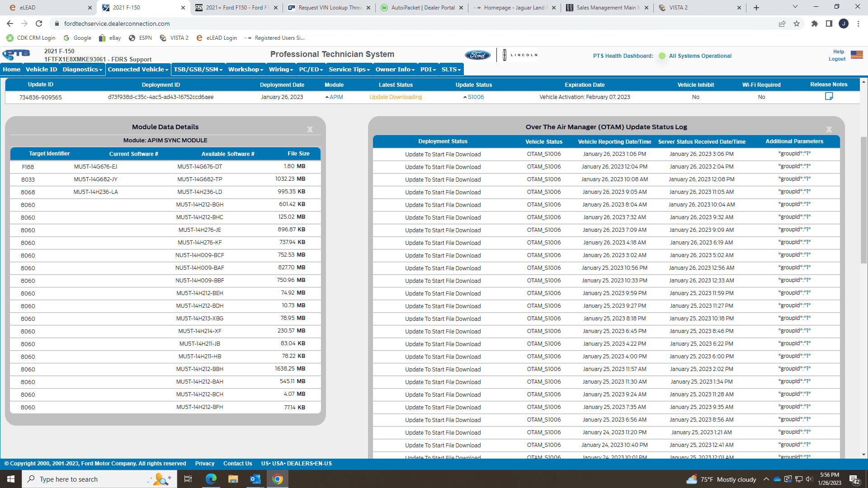Open browser extensions puzzle icon
This screenshot has width=868, height=488.
tap(815, 23)
